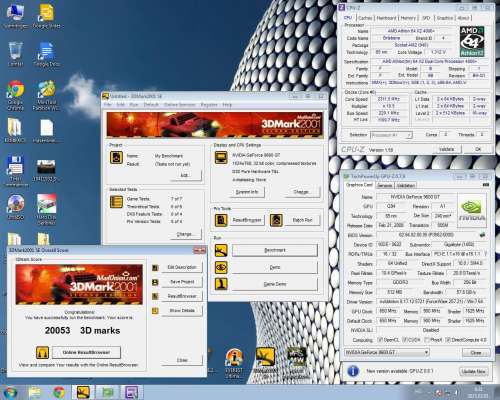Click the Close button in the score window
Screen dimensions: 500x400
(182, 360)
